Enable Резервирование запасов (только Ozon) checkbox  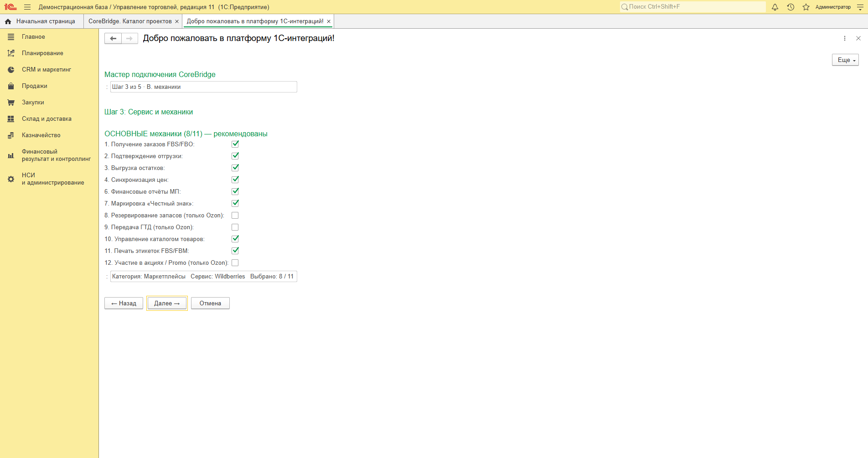tap(235, 215)
